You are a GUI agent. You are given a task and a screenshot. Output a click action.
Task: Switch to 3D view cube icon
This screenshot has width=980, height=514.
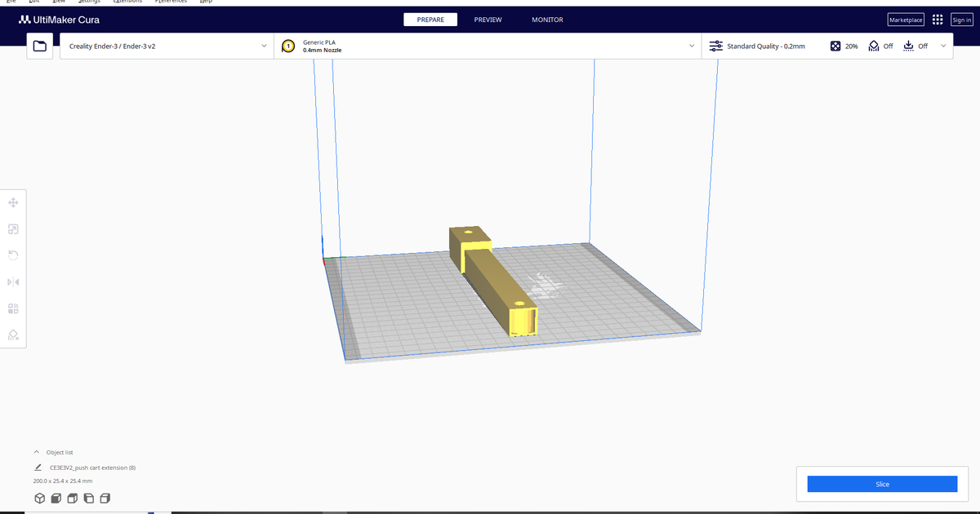(38, 498)
